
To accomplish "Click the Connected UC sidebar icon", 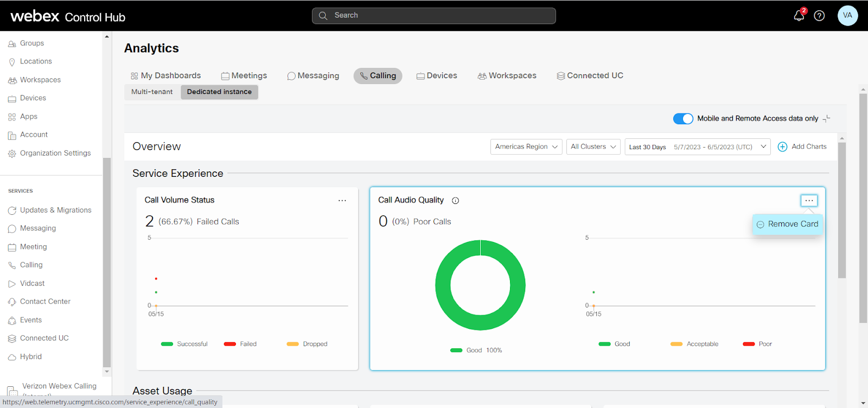I will (12, 339).
